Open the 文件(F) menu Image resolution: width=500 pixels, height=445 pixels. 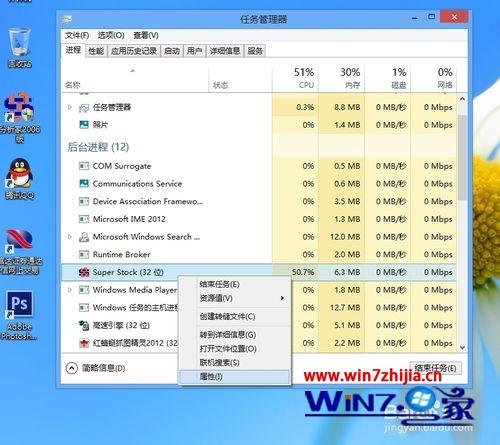77,35
